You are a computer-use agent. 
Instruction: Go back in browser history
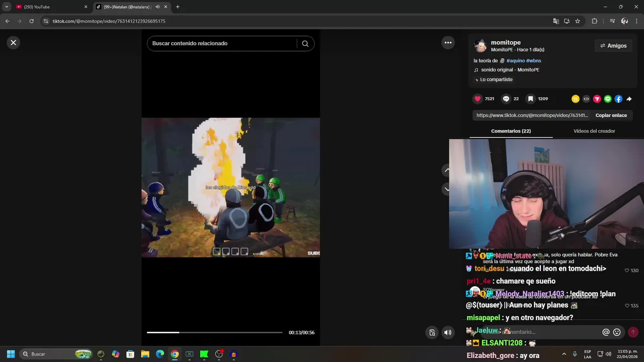coord(7,21)
